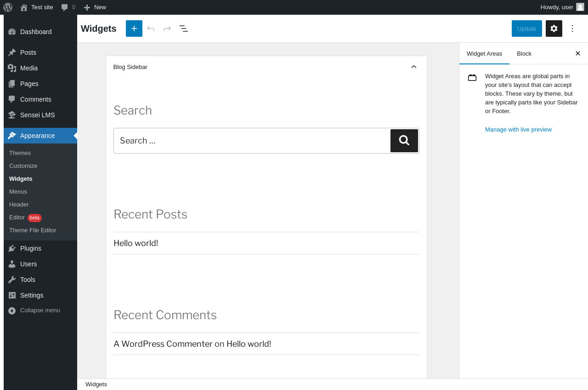Toggle the settings gear sidebar button
The height and width of the screenshot is (390, 588).
[x=554, y=29]
